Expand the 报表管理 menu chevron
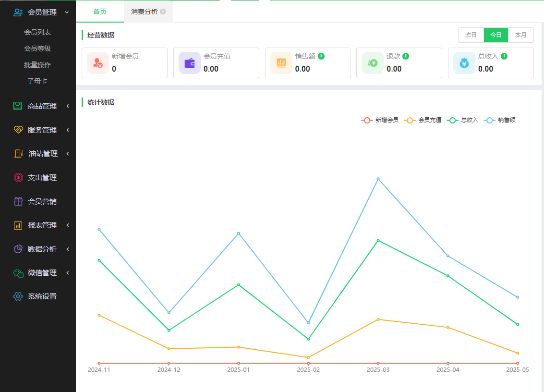 coord(68,225)
